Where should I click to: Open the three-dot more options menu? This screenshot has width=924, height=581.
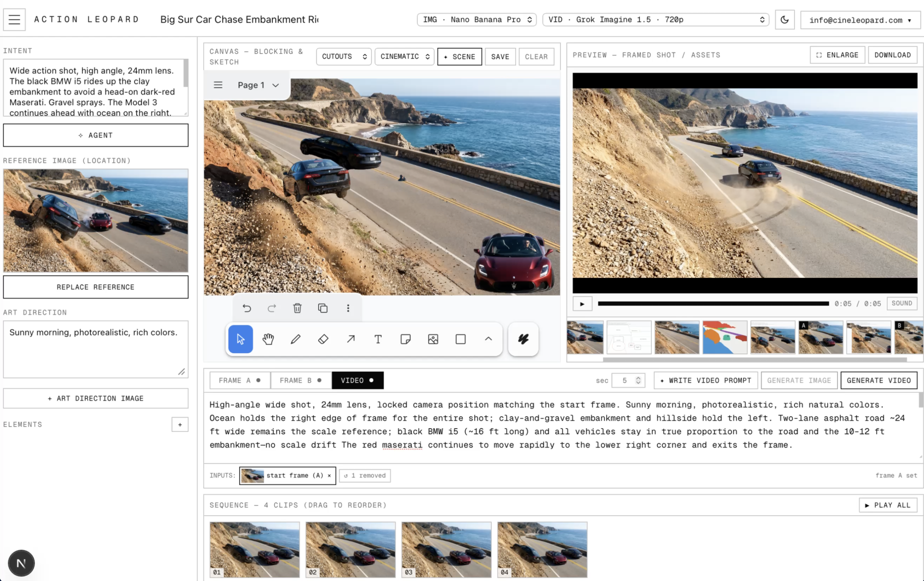[x=348, y=308]
